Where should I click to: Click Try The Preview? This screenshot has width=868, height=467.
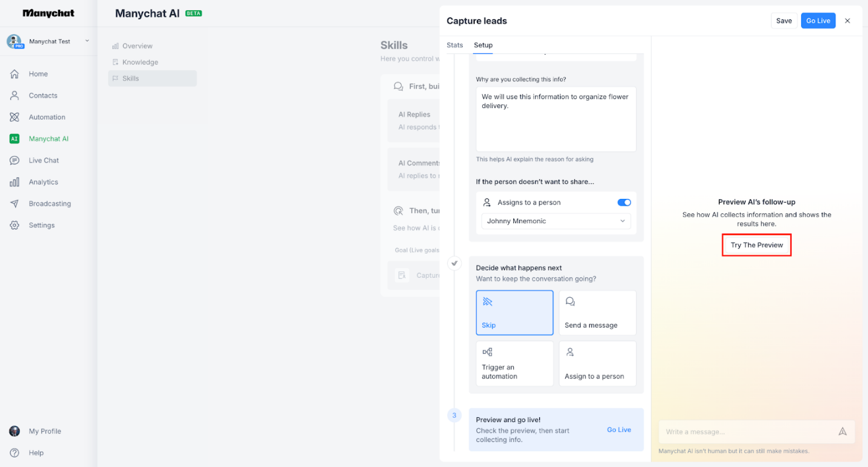tap(756, 244)
